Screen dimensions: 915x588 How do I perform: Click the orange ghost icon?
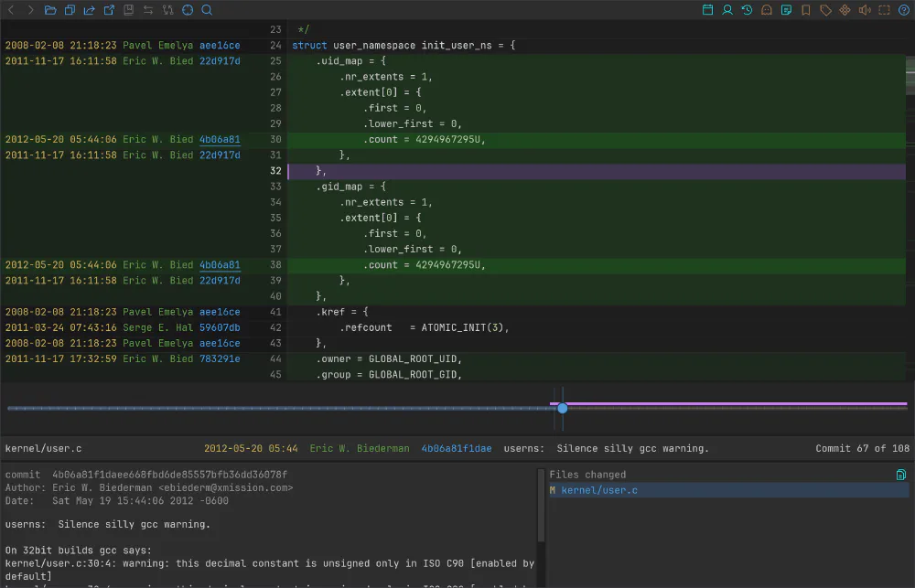tap(767, 10)
